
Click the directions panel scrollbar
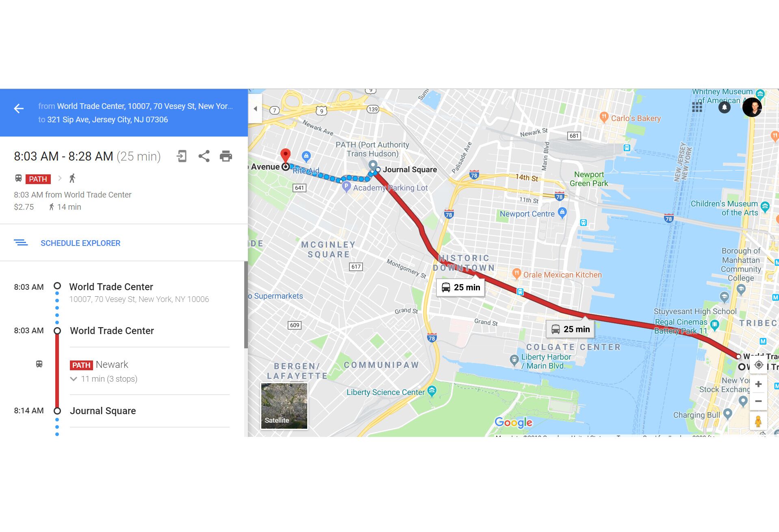(246, 305)
